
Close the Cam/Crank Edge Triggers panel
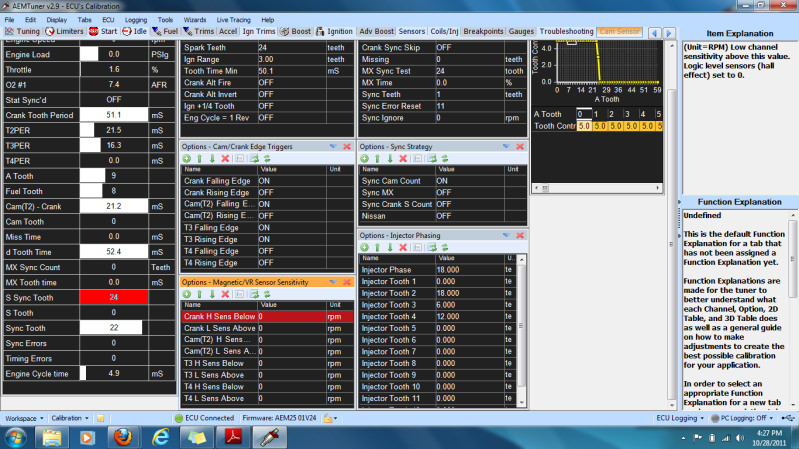coord(347,146)
